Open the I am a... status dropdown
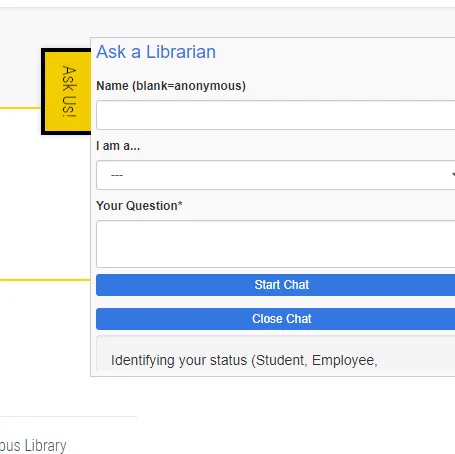Viewport: 455px width, 454px height. pos(276,175)
